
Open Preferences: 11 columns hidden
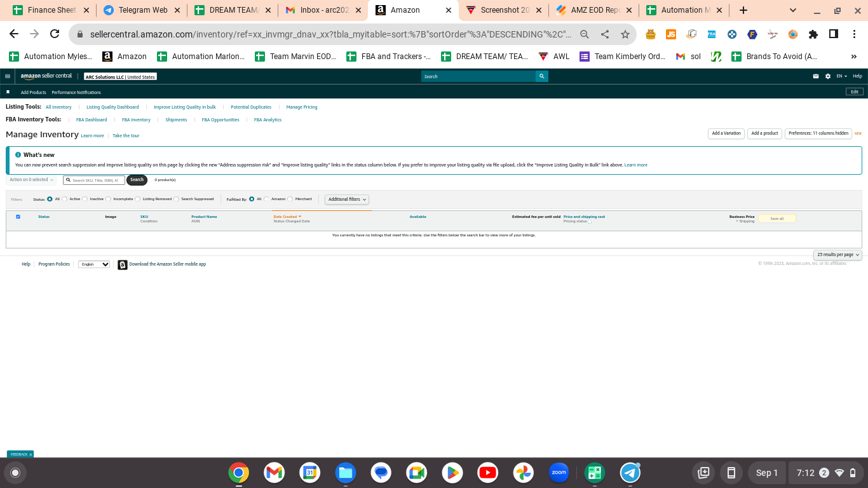818,133
